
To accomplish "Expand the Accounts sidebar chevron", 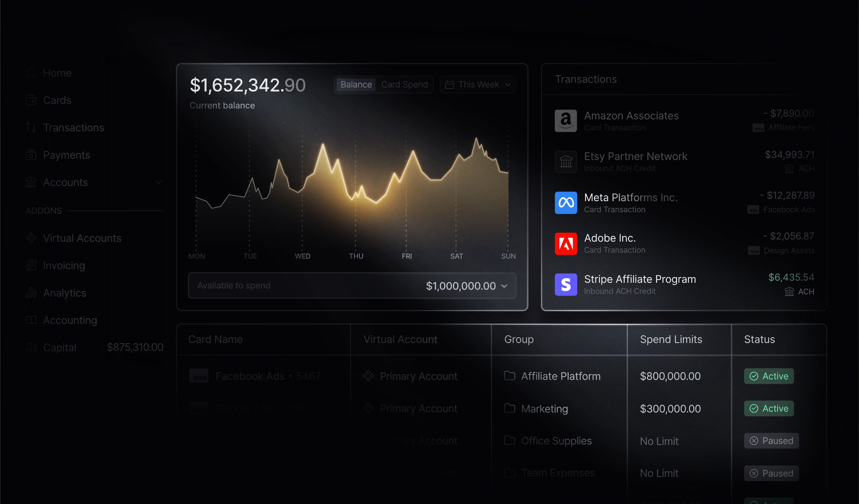I will 159,182.
